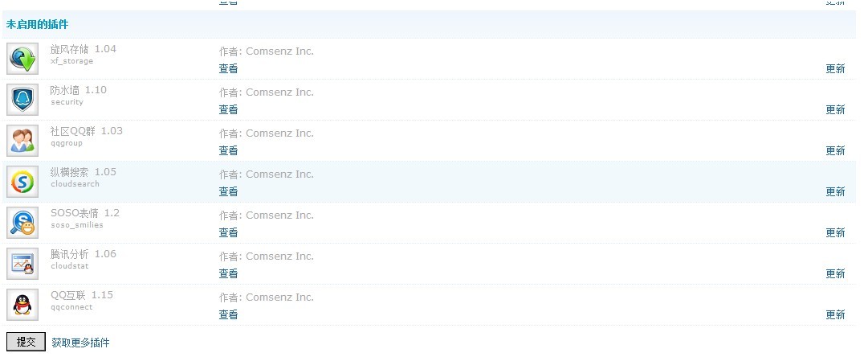868x357 pixels.
Task: Click 更新 for the 旋风存储 plugin
Action: [835, 68]
